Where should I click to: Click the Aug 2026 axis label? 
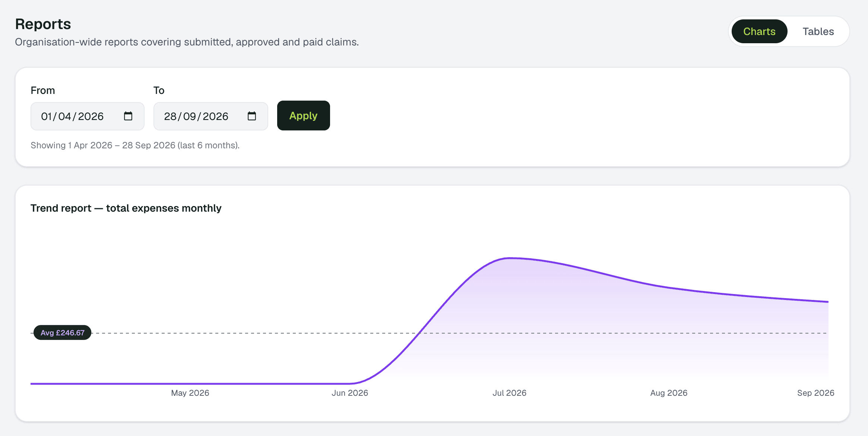click(x=669, y=393)
